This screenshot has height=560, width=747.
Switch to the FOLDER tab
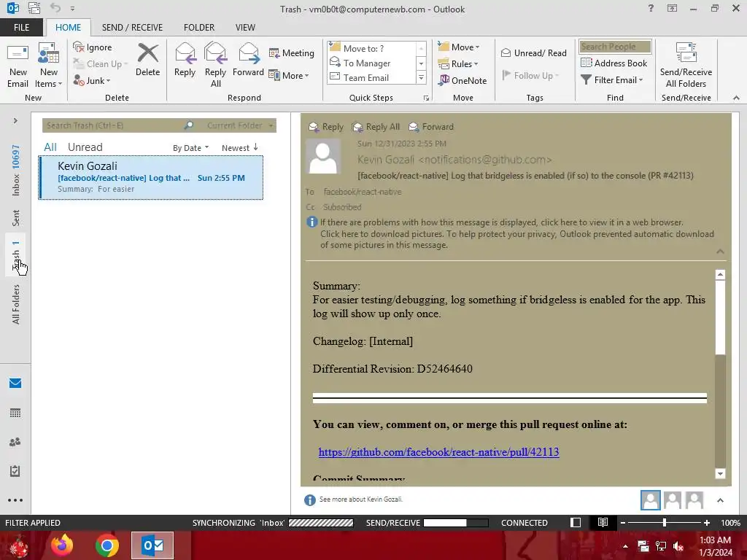click(x=199, y=28)
